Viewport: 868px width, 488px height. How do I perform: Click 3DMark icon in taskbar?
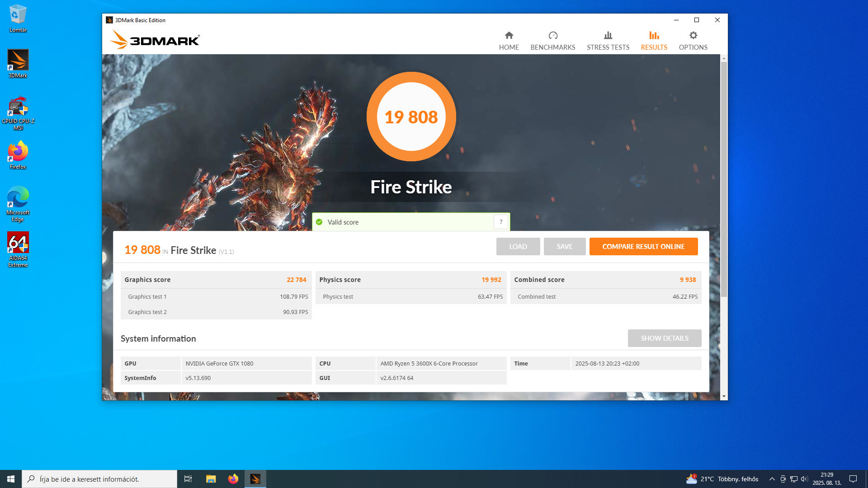[x=255, y=479]
